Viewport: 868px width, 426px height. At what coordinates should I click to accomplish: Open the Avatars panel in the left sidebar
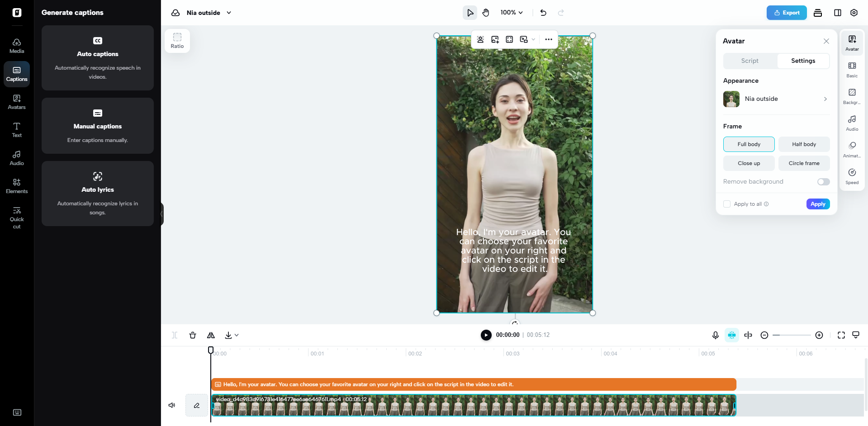tap(17, 102)
